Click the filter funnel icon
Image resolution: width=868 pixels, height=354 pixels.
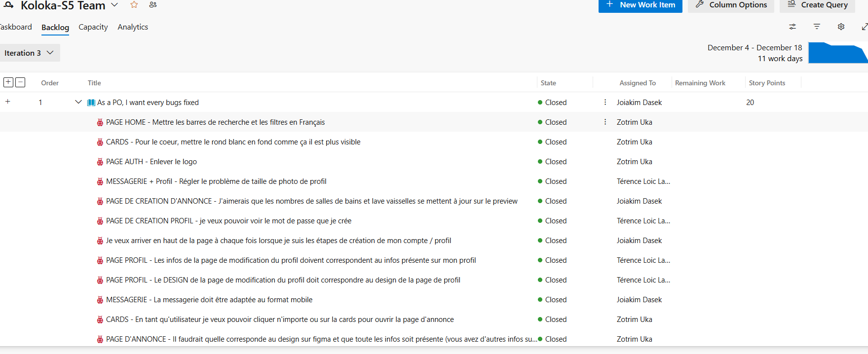[817, 27]
